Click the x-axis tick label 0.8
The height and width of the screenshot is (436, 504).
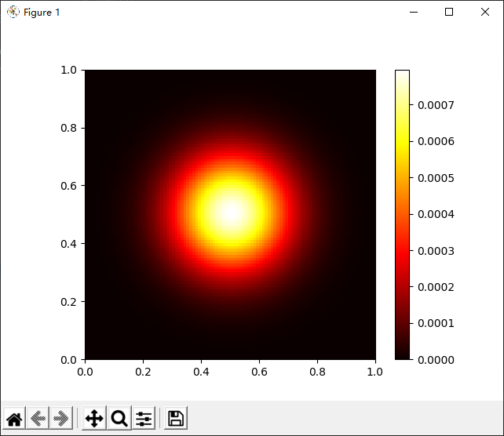pyautogui.click(x=318, y=372)
